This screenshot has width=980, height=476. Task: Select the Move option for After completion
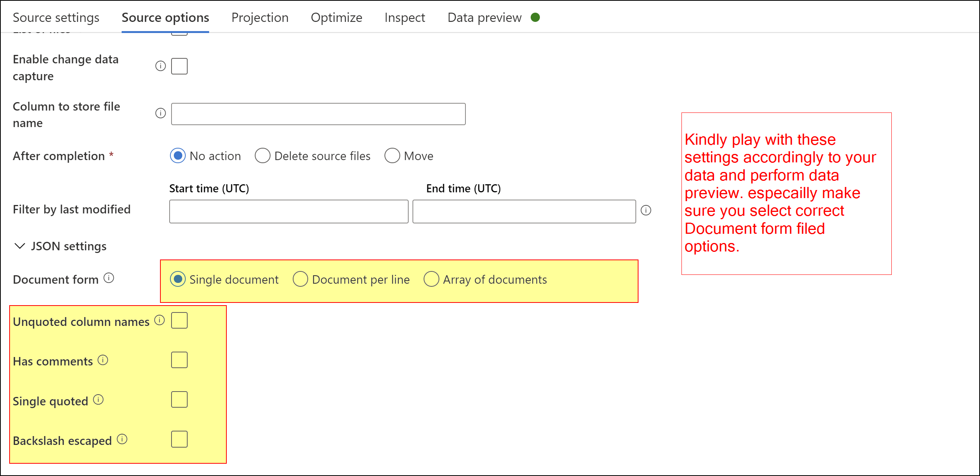click(392, 156)
